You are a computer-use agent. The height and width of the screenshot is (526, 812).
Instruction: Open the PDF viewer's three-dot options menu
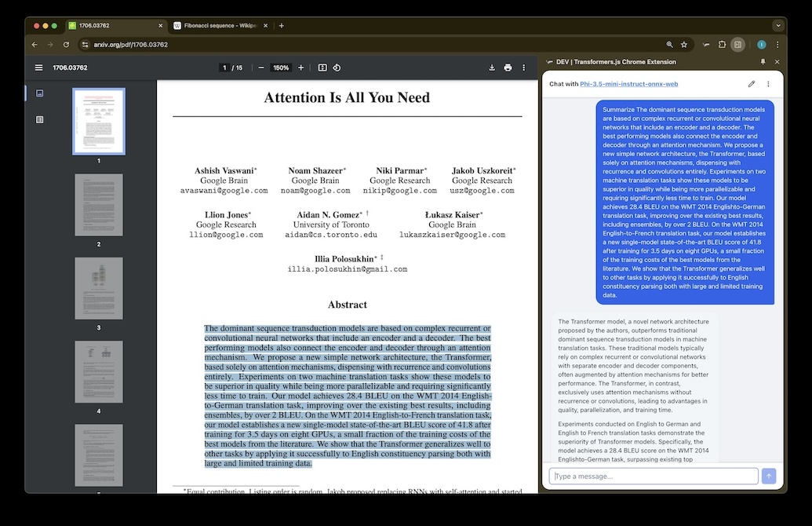(523, 68)
